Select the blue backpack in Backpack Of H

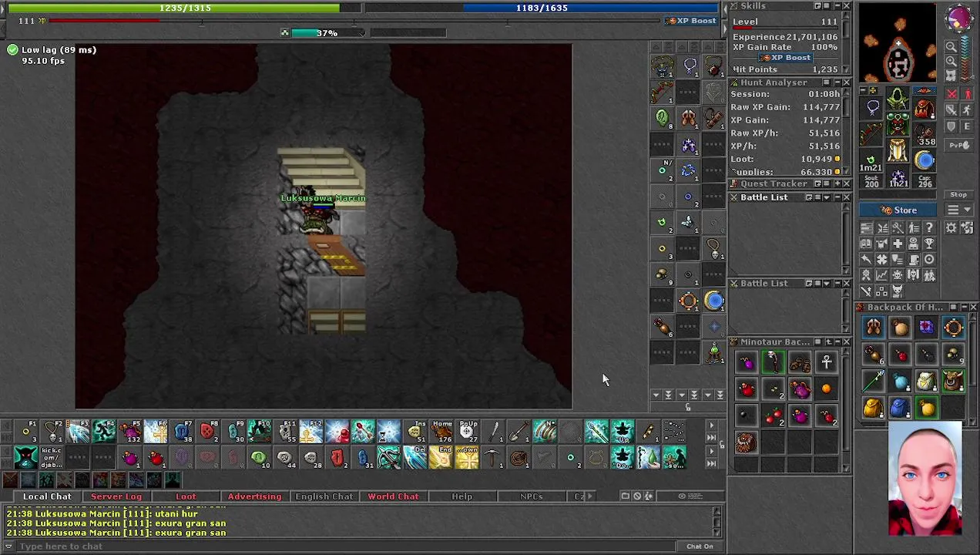(900, 408)
